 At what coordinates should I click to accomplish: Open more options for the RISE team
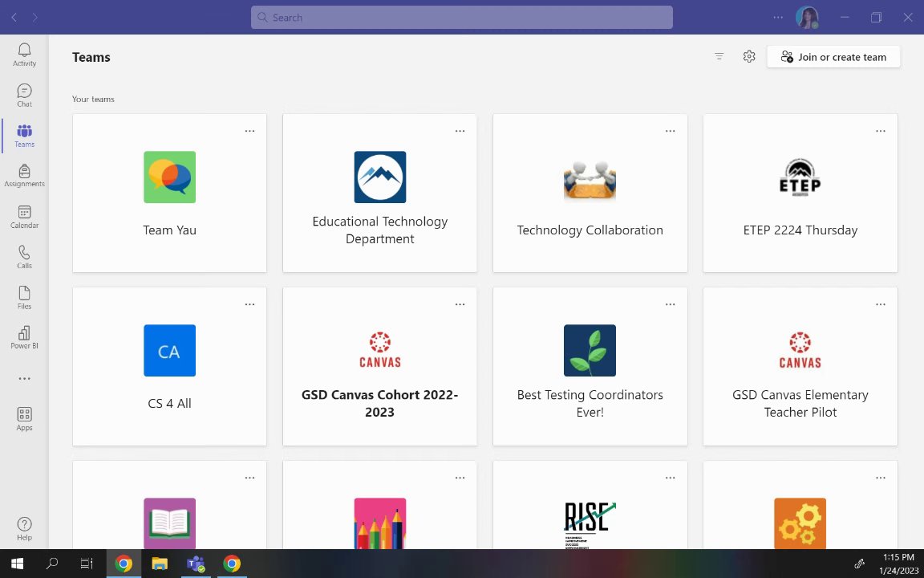click(x=670, y=478)
